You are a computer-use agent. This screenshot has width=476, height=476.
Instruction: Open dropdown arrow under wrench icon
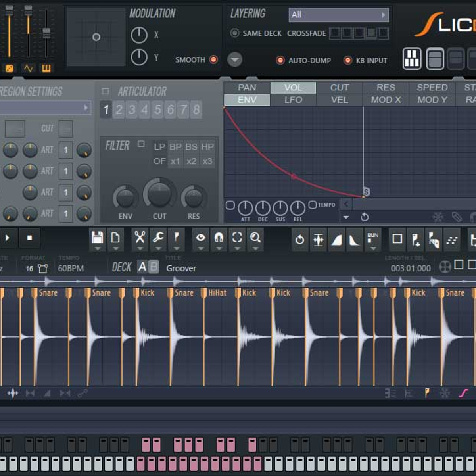158,249
